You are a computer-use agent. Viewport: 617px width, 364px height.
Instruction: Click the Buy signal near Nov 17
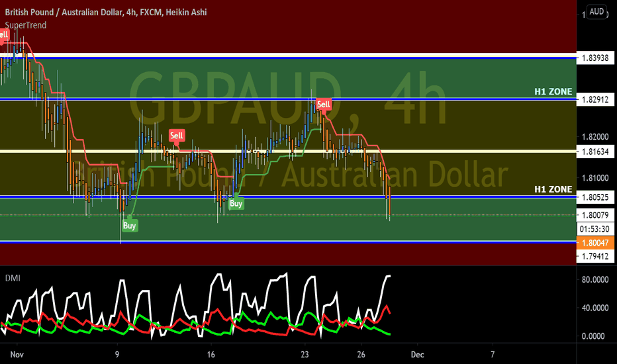pyautogui.click(x=236, y=203)
